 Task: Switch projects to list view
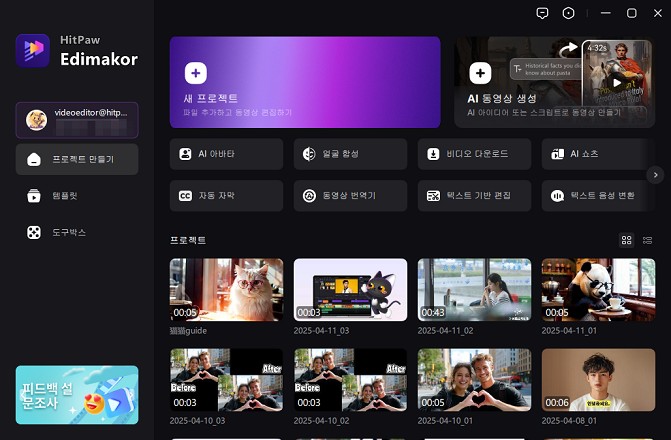pos(647,240)
